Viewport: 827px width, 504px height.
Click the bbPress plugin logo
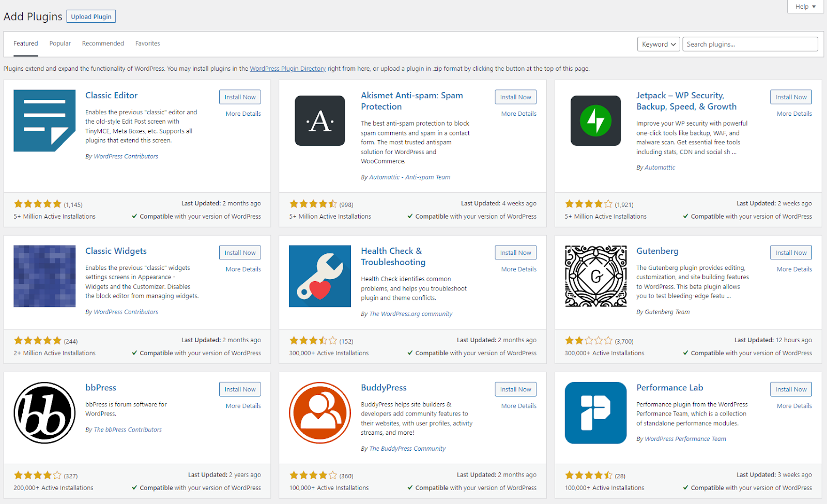pyautogui.click(x=44, y=413)
